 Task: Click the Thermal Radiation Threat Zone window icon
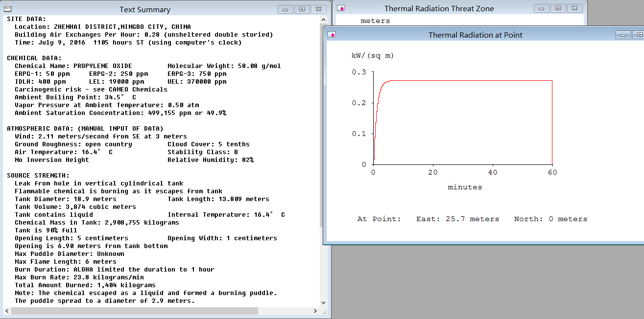point(341,8)
